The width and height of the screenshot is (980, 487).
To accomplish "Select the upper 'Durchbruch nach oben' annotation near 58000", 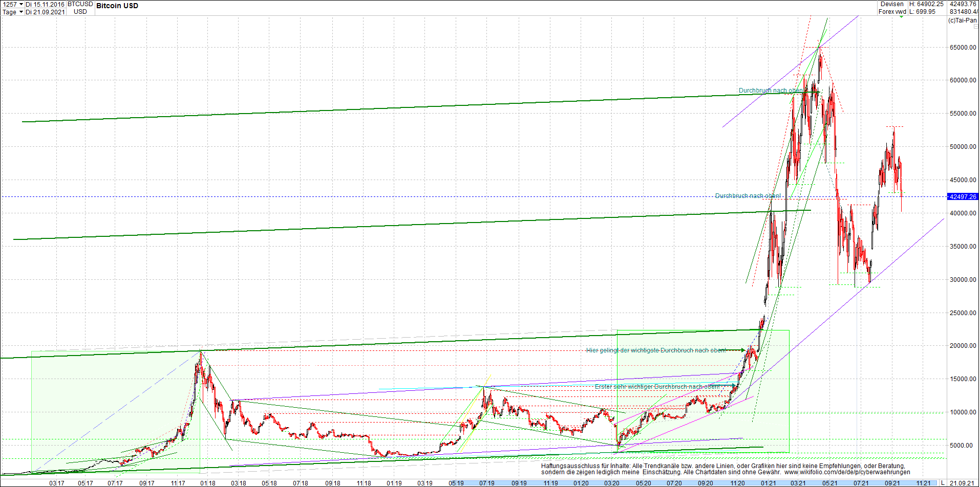I will point(771,91).
